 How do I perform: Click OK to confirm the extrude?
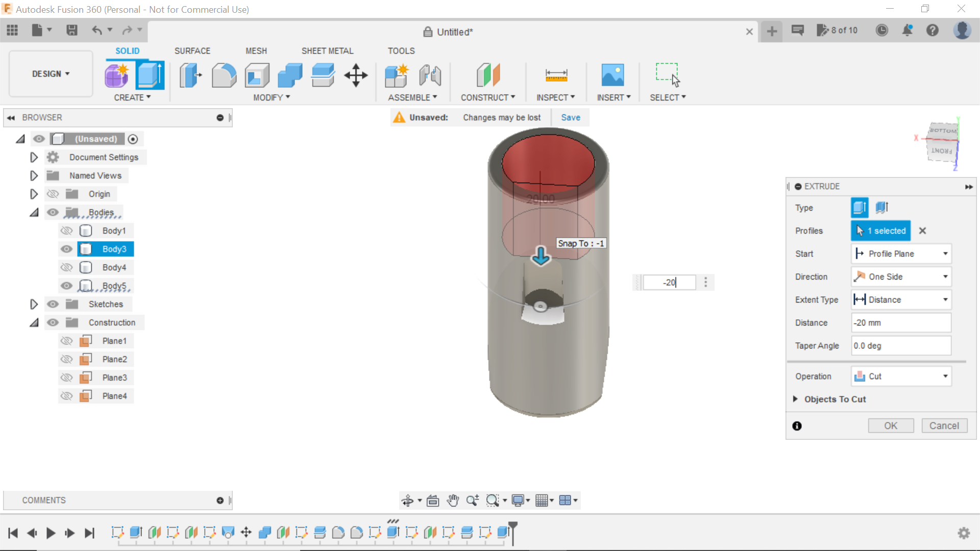(891, 425)
